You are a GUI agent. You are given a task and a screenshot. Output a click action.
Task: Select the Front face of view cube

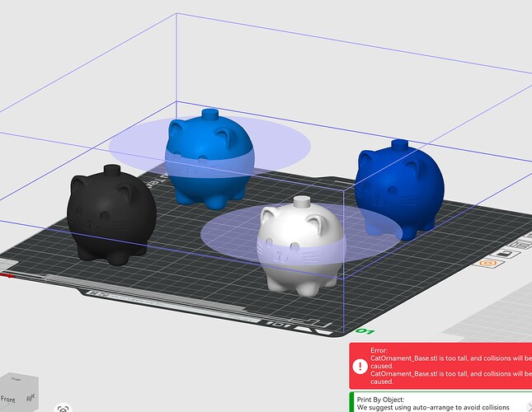(8, 399)
